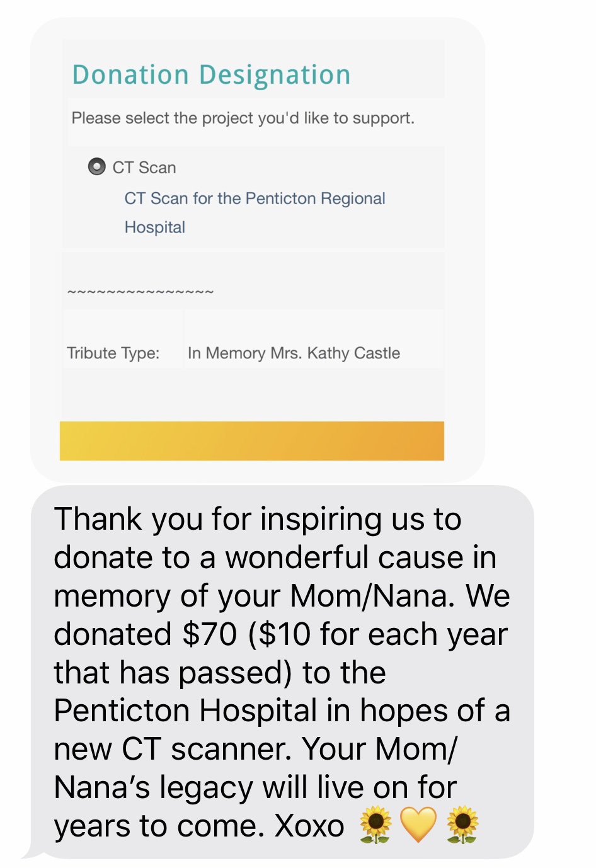Image resolution: width=596 pixels, height=868 pixels.
Task: Click the Donation Designation heading
Action: click(x=211, y=75)
